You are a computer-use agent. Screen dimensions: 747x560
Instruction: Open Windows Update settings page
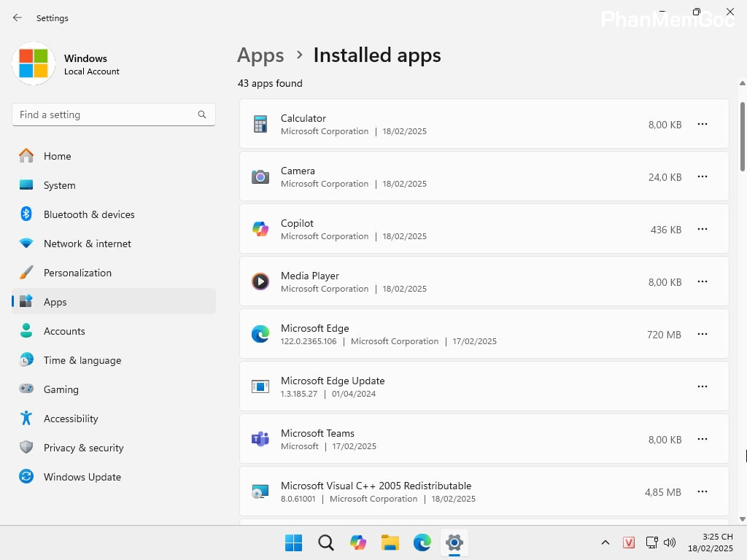[x=82, y=477]
